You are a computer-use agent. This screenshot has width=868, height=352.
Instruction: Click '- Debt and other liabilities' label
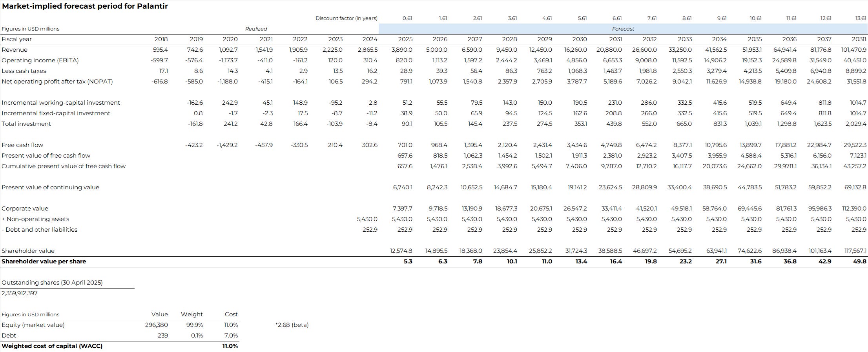click(40, 230)
